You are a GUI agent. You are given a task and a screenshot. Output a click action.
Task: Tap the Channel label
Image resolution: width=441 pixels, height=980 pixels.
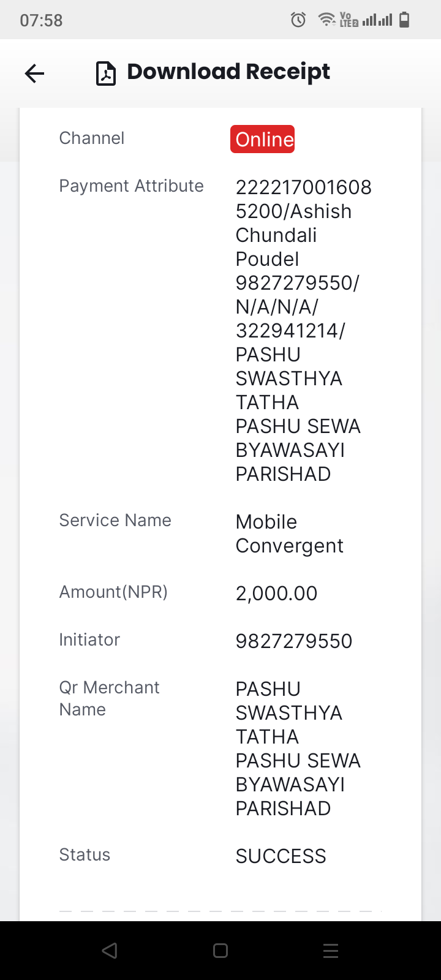click(92, 138)
